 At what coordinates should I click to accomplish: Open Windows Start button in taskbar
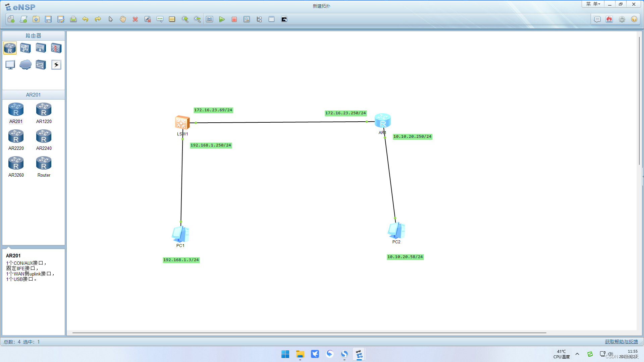coord(285,354)
